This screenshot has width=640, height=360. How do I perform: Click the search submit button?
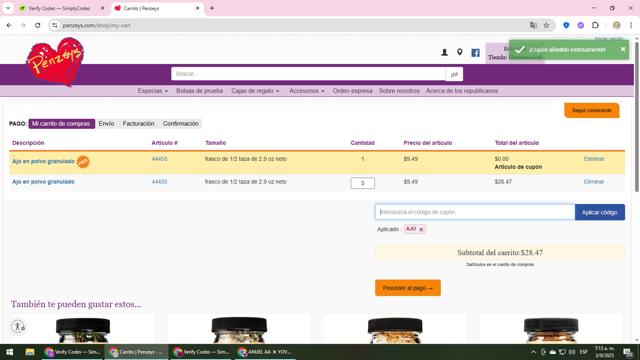(x=454, y=74)
